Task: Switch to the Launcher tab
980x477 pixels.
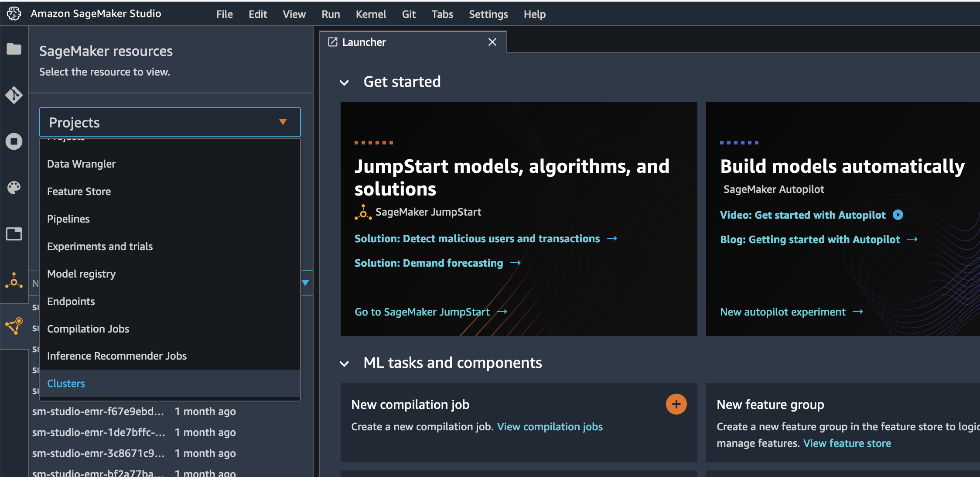Action: coord(364,42)
